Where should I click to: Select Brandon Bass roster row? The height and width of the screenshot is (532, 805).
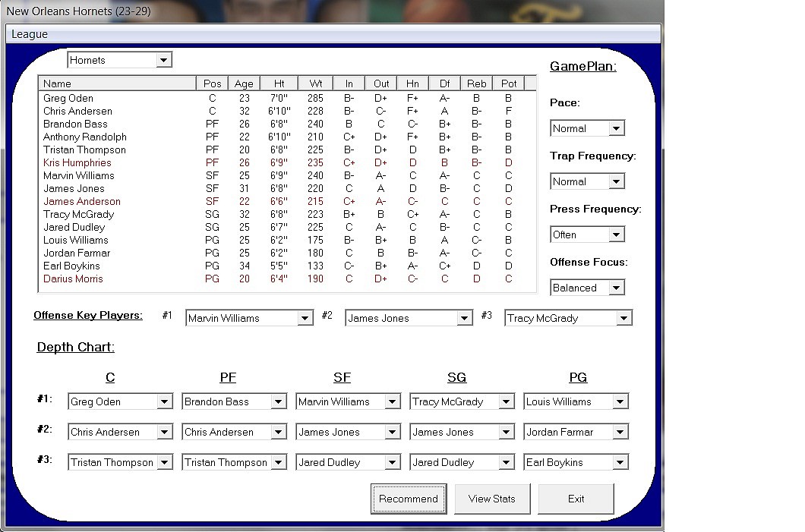(x=288, y=124)
